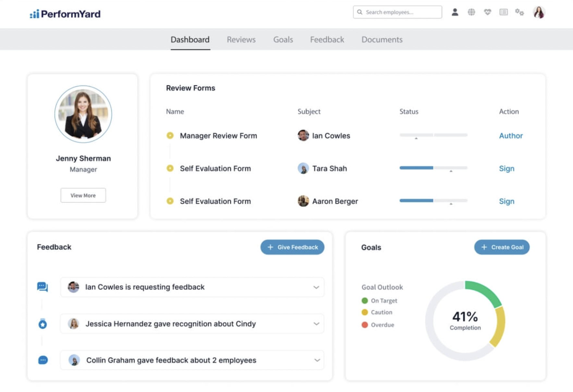Click Jenny Sherman's profile photo
Image resolution: width=573 pixels, height=392 pixels.
coord(83,114)
